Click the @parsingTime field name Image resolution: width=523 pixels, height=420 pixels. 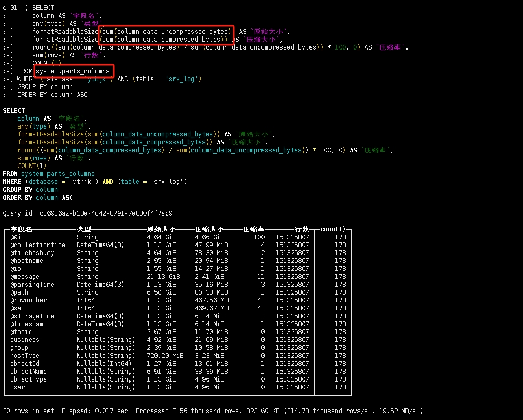pos(32,285)
